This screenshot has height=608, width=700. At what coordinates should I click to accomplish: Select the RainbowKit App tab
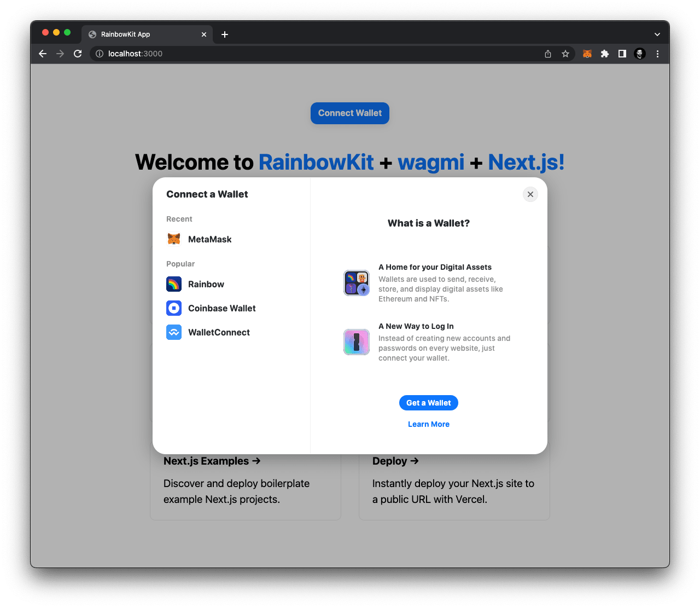(147, 34)
